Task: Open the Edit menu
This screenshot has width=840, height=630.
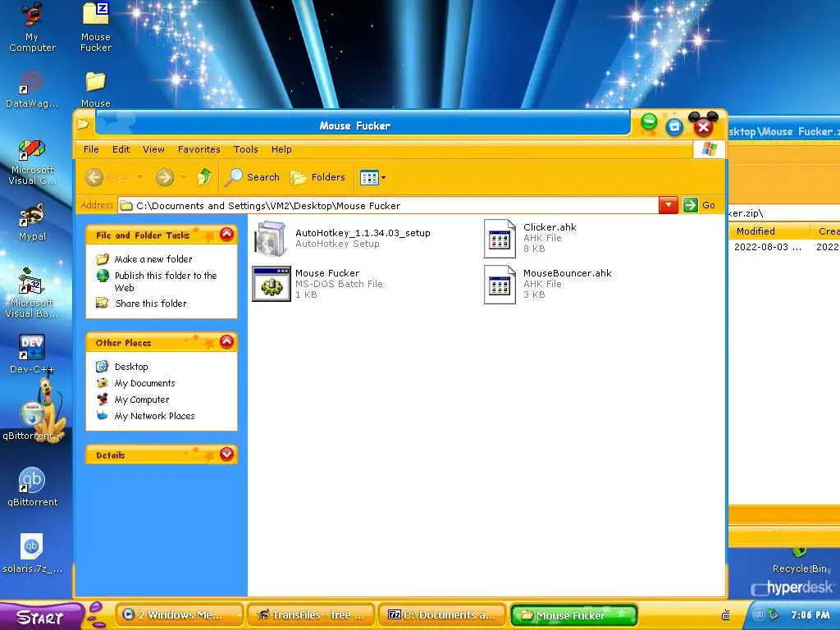Action: coord(121,149)
